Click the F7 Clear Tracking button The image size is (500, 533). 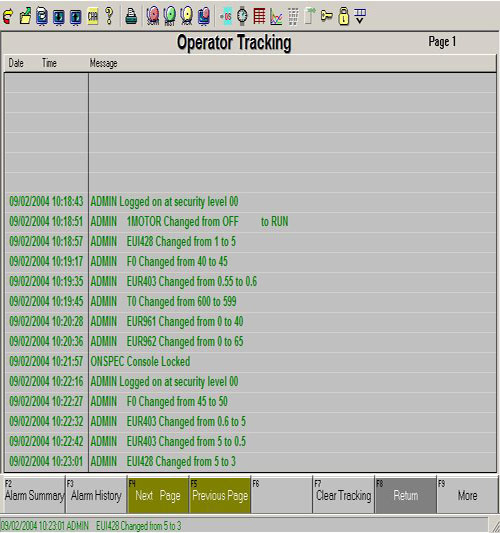(344, 495)
